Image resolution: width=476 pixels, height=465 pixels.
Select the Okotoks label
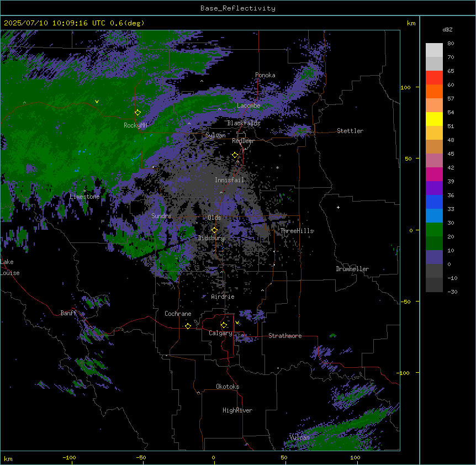(x=228, y=387)
